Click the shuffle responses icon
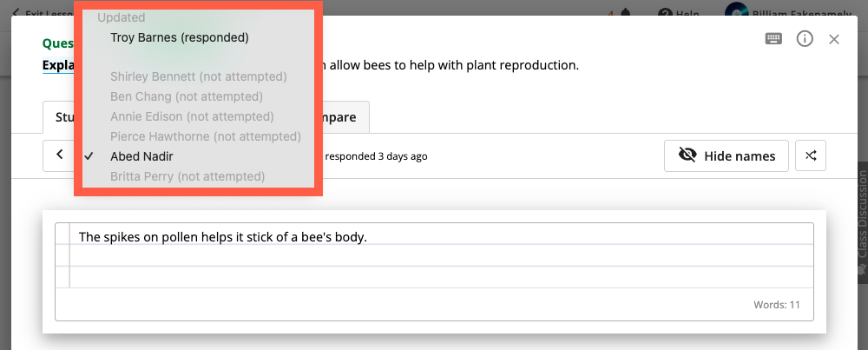Viewport: 868px width, 350px height. point(811,155)
